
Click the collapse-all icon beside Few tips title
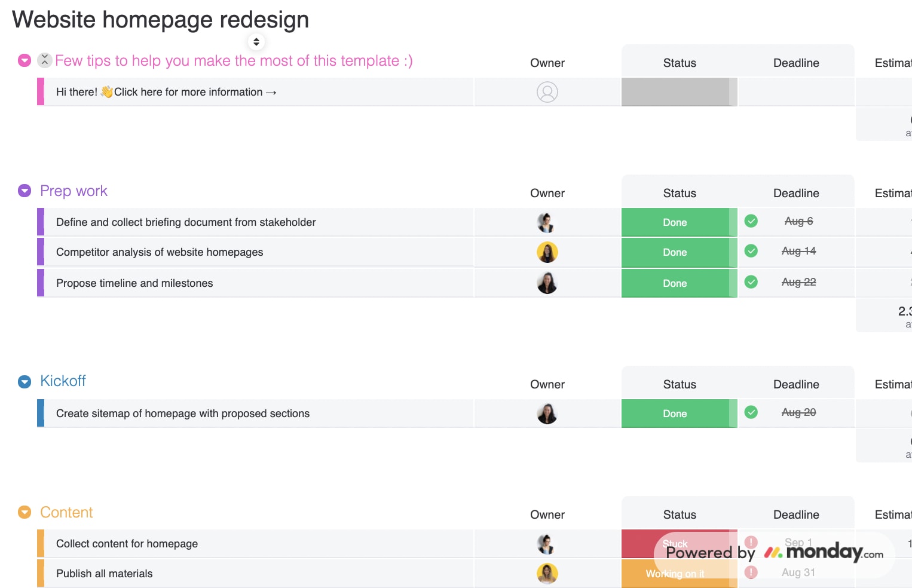(x=45, y=60)
